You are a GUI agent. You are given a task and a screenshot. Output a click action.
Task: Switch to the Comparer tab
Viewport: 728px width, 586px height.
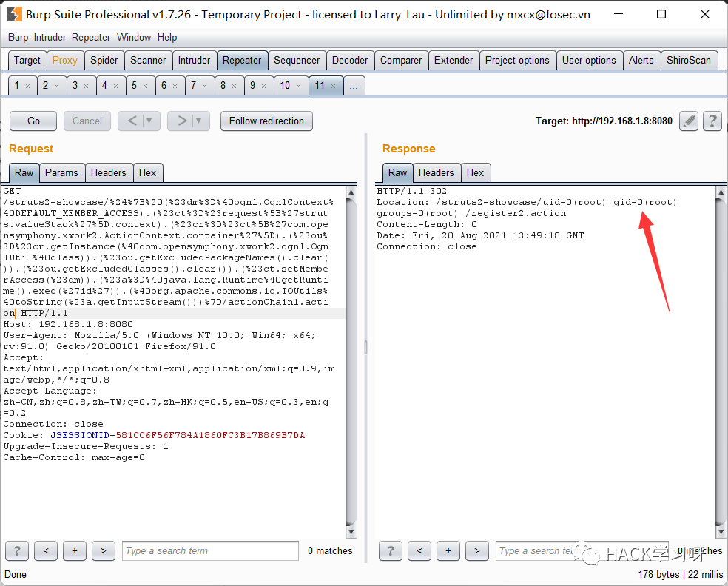coord(401,61)
